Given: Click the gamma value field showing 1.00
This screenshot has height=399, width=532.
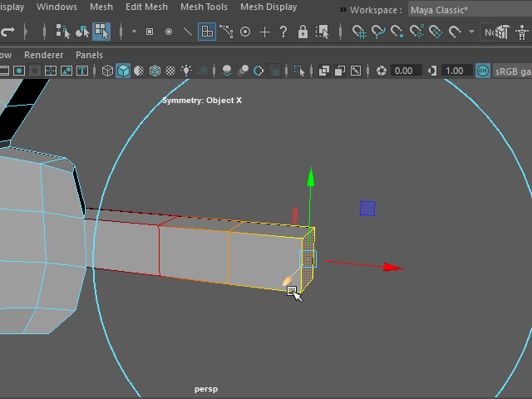Looking at the screenshot, I should [455, 71].
